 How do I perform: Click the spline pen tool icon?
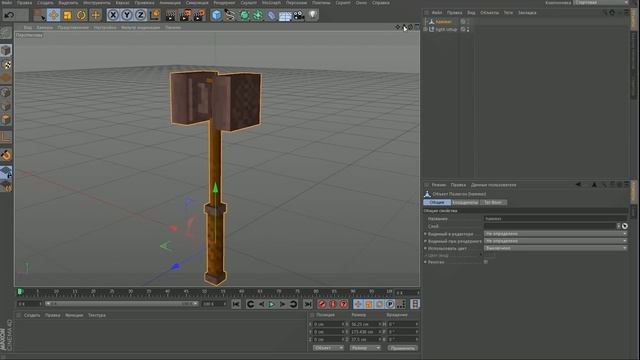(x=230, y=15)
